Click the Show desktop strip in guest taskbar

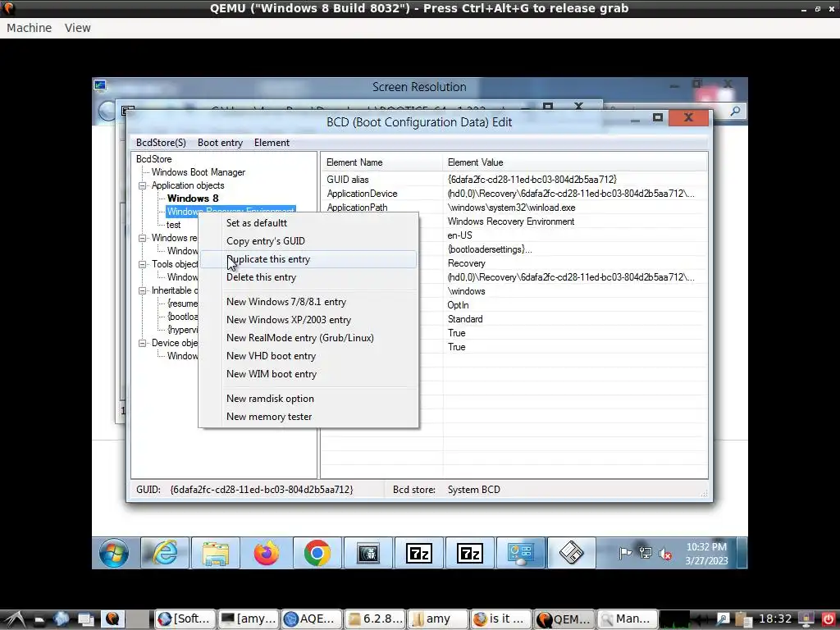click(742, 553)
